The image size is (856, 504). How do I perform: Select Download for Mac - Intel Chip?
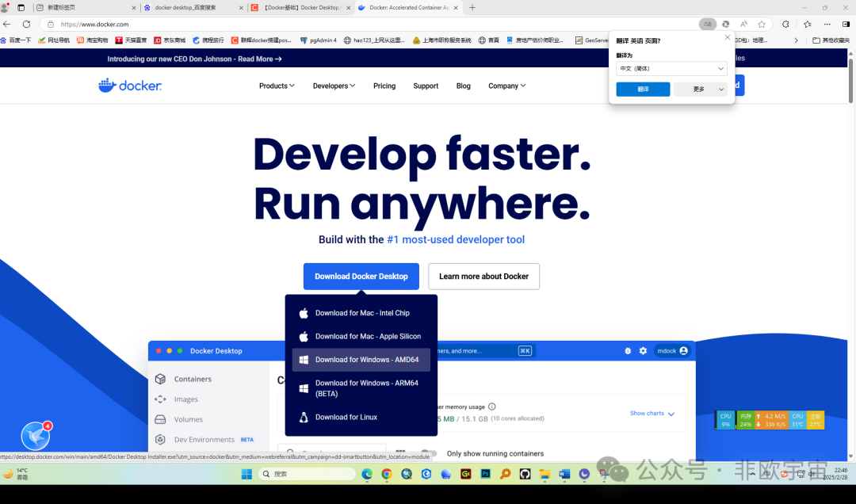[361, 313]
